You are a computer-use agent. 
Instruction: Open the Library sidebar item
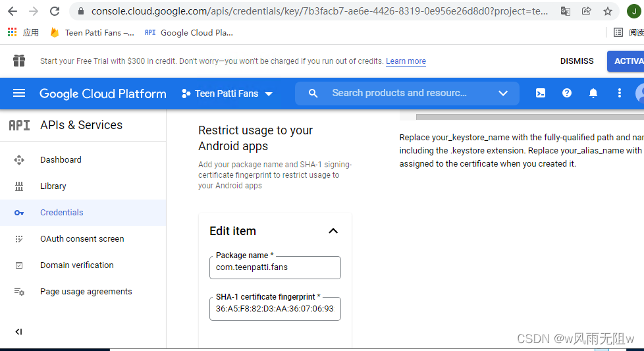tap(53, 186)
